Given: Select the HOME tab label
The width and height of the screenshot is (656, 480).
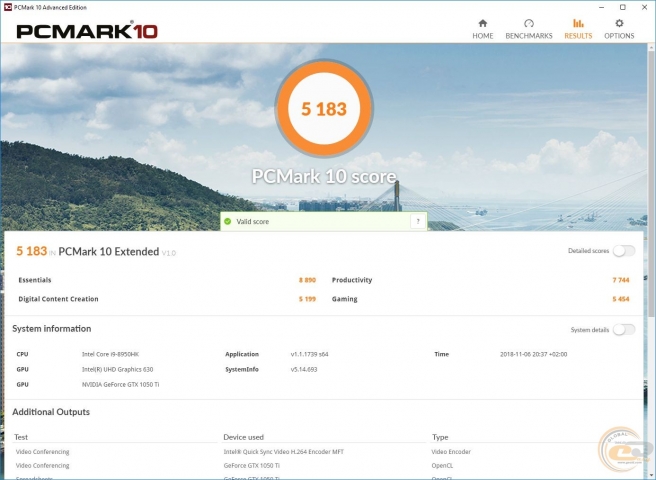Looking at the screenshot, I should (x=483, y=36).
